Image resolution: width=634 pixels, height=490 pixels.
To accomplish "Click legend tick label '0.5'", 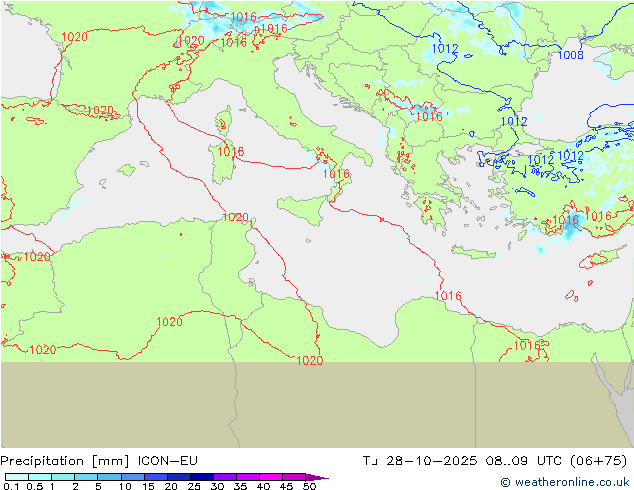I will [x=35, y=486].
